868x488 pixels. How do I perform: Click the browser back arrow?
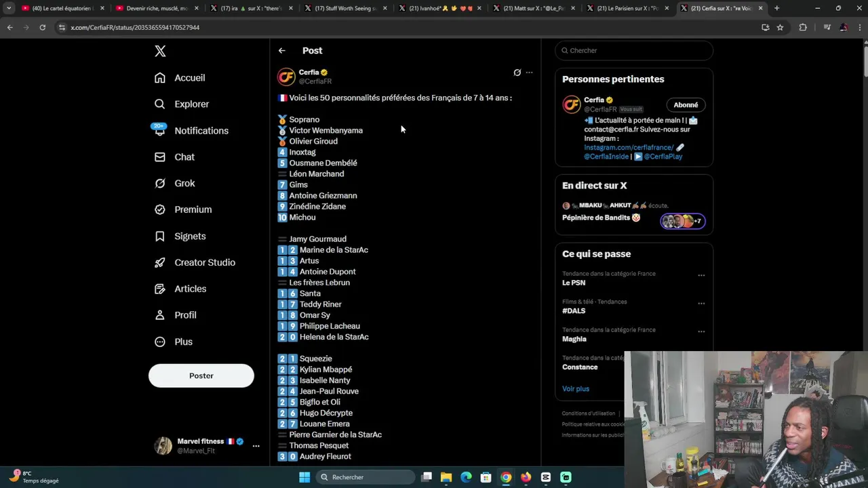coord(10,27)
